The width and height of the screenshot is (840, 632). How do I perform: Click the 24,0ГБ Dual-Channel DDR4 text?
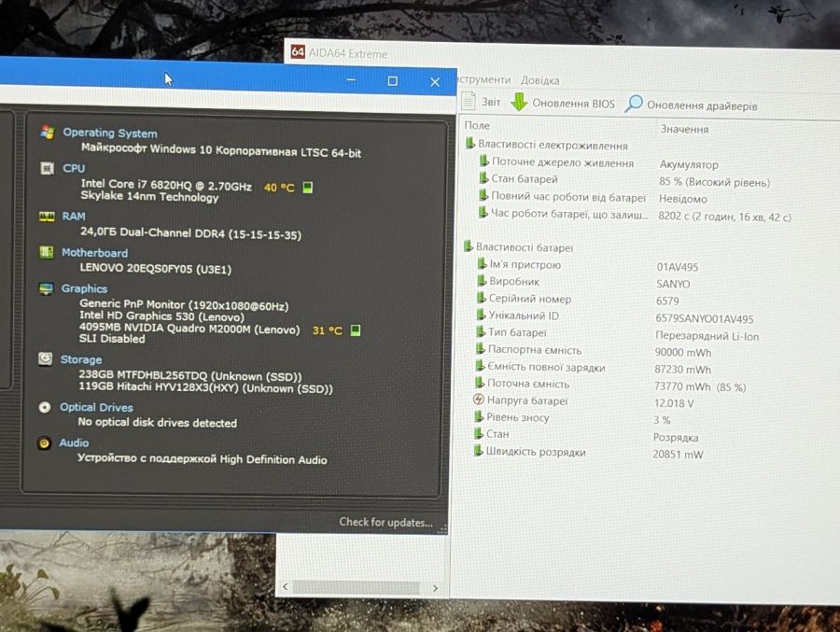[x=190, y=233]
